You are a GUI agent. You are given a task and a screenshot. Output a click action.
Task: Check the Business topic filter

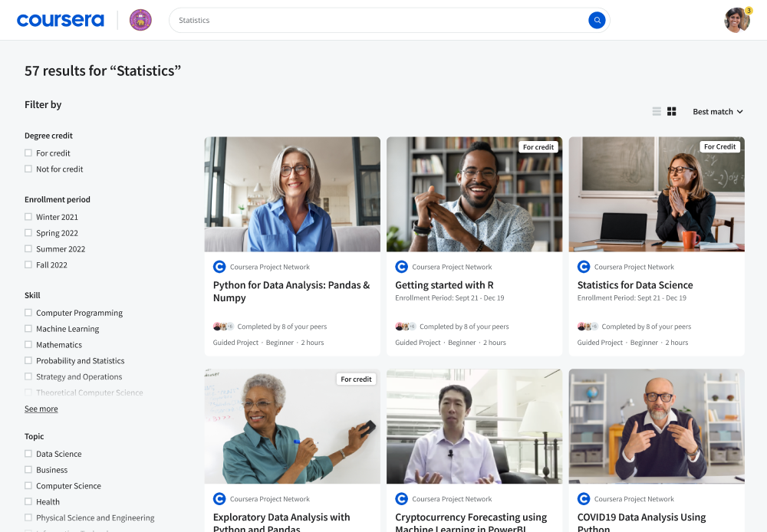click(x=28, y=469)
